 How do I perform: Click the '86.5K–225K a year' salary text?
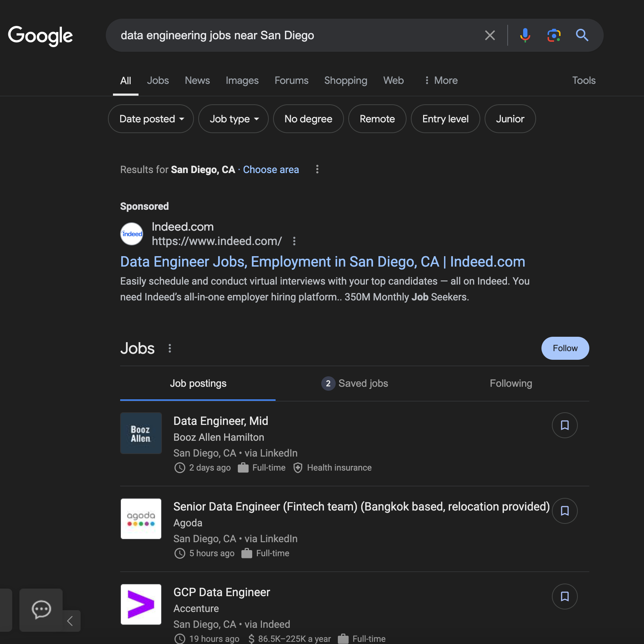tap(295, 639)
